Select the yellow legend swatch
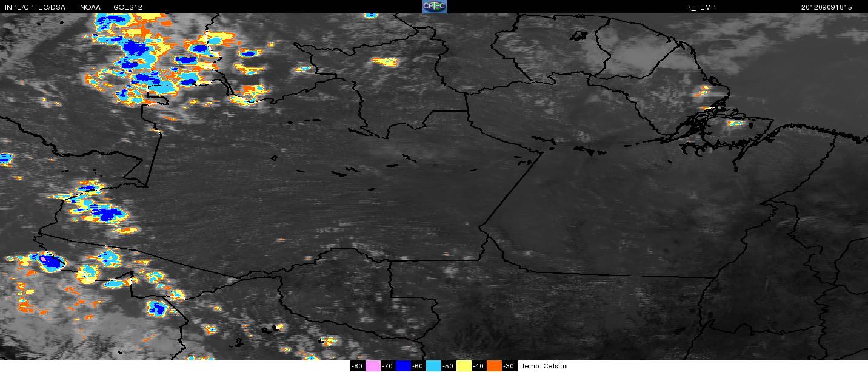 tap(464, 366)
